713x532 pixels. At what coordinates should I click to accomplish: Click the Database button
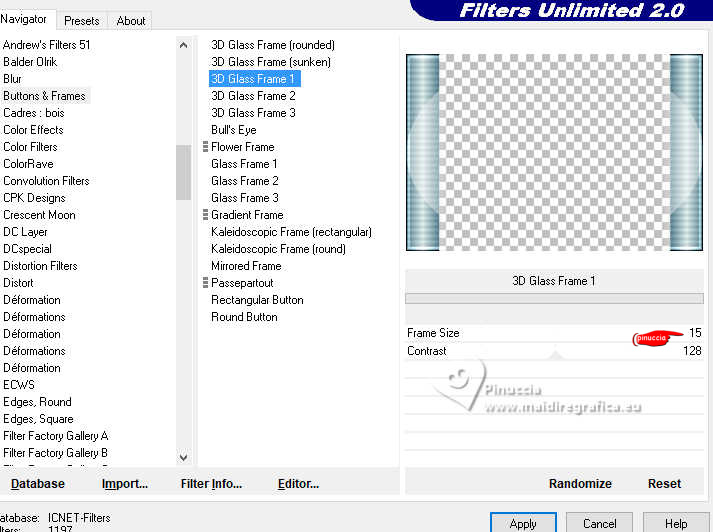point(38,484)
